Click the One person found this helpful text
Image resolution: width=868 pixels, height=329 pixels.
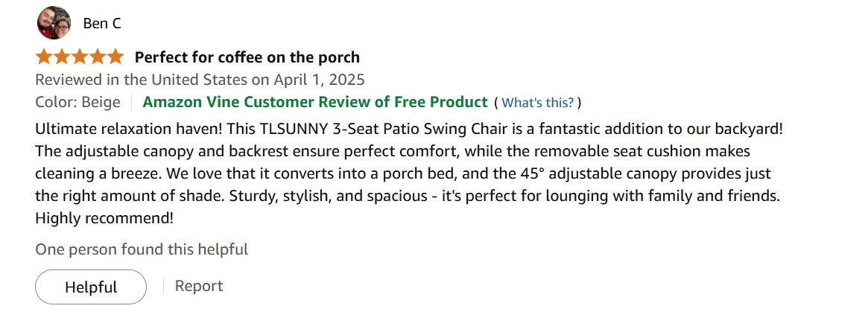pos(142,249)
